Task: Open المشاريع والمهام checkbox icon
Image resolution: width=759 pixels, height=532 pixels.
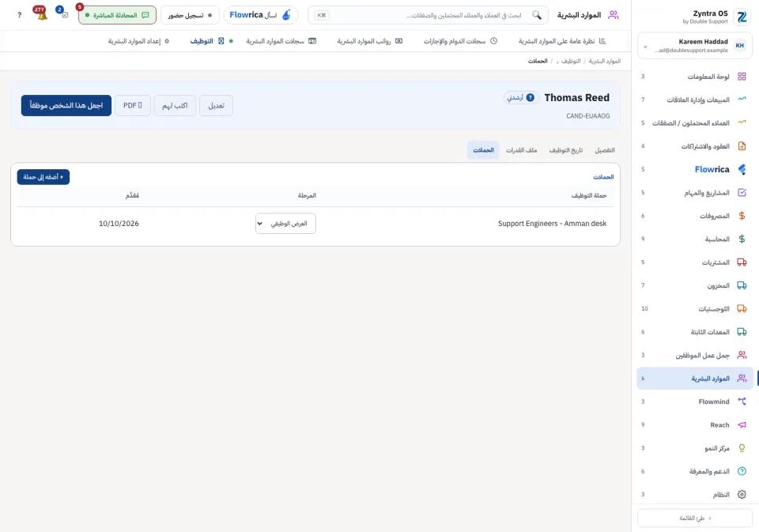Action: point(742,192)
